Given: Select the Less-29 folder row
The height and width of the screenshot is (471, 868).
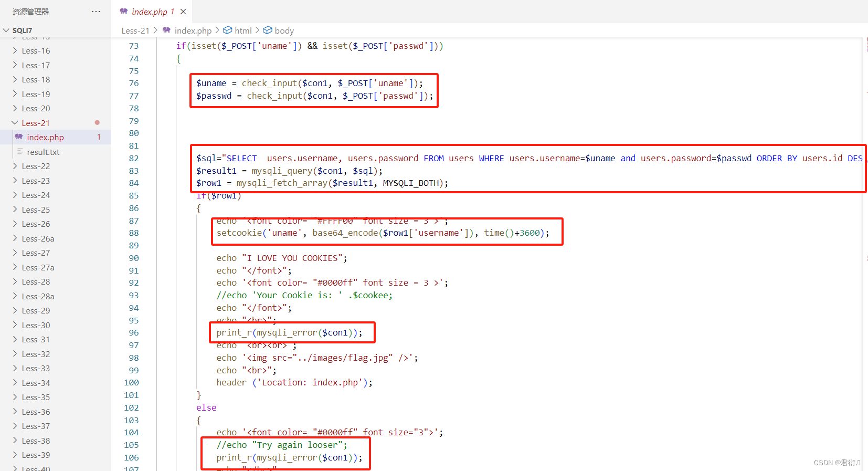Looking at the screenshot, I should [x=56, y=310].
